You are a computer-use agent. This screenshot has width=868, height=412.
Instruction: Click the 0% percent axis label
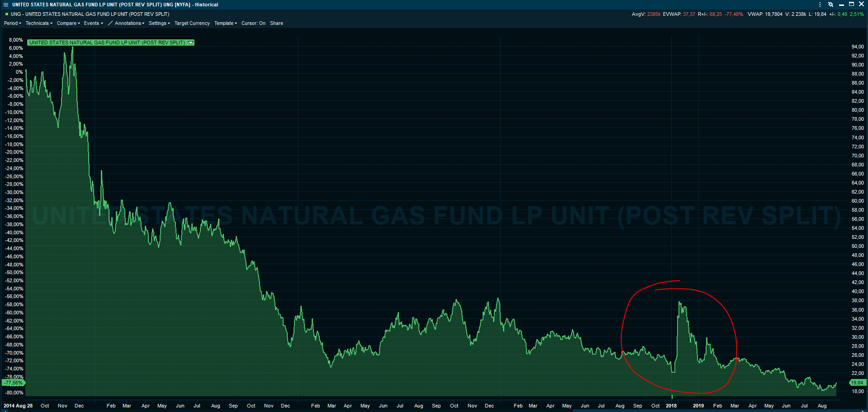point(19,72)
